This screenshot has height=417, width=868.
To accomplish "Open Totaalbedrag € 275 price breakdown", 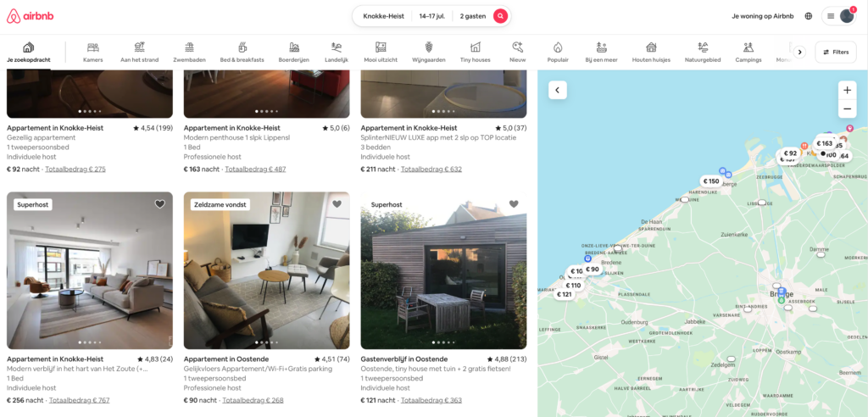I will pyautogui.click(x=75, y=169).
